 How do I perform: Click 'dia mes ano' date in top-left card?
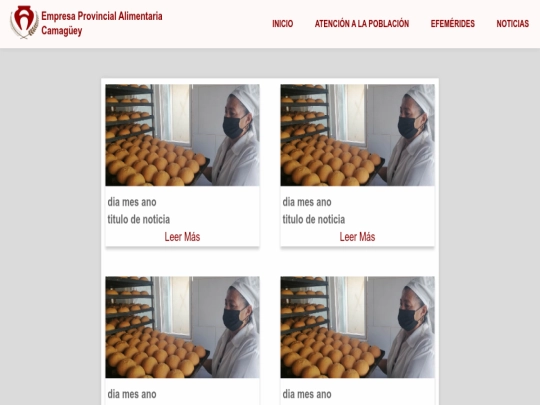tap(132, 202)
